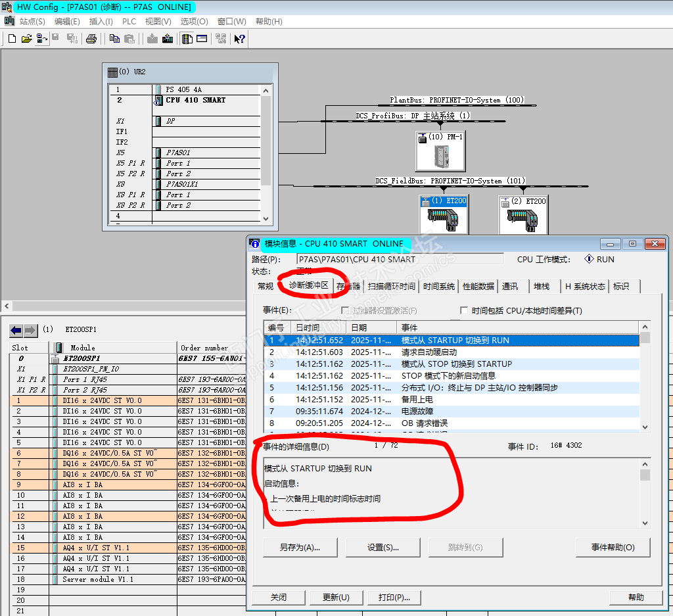Viewport: 673px width, 616px height.
Task: Open the 选项(O) menu
Action: tap(194, 22)
